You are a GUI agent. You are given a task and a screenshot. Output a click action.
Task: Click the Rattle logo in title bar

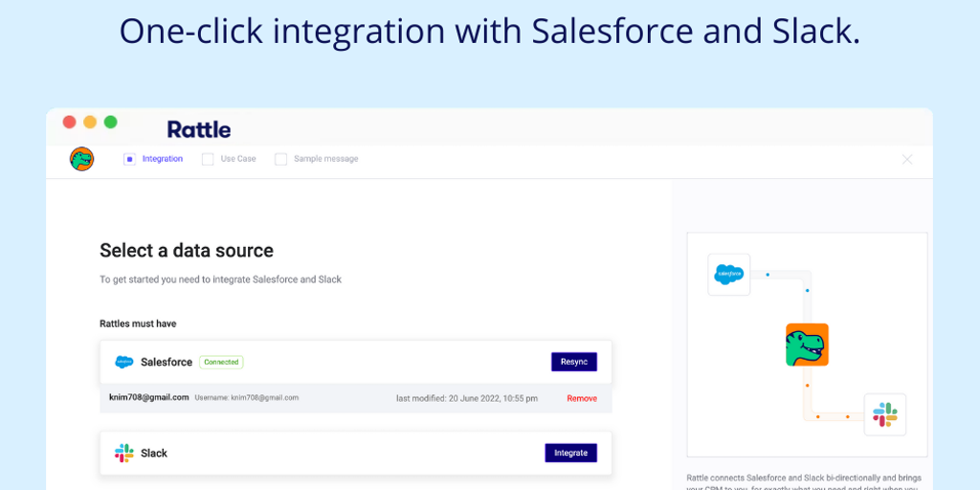click(x=199, y=129)
